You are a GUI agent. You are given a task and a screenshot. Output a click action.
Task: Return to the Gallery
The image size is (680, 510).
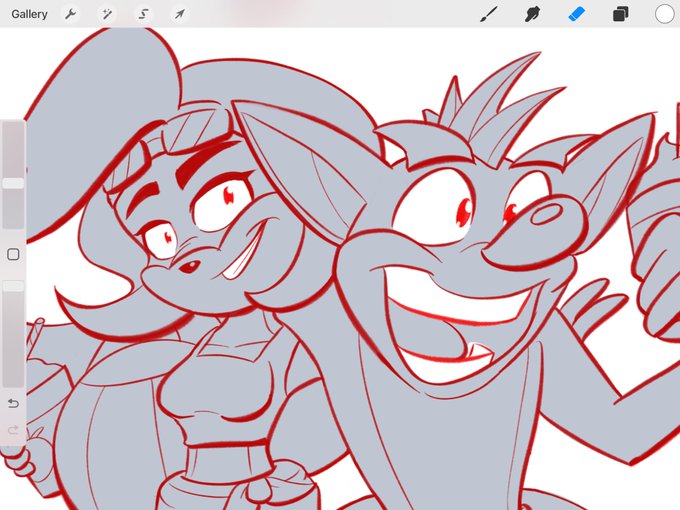click(x=29, y=14)
